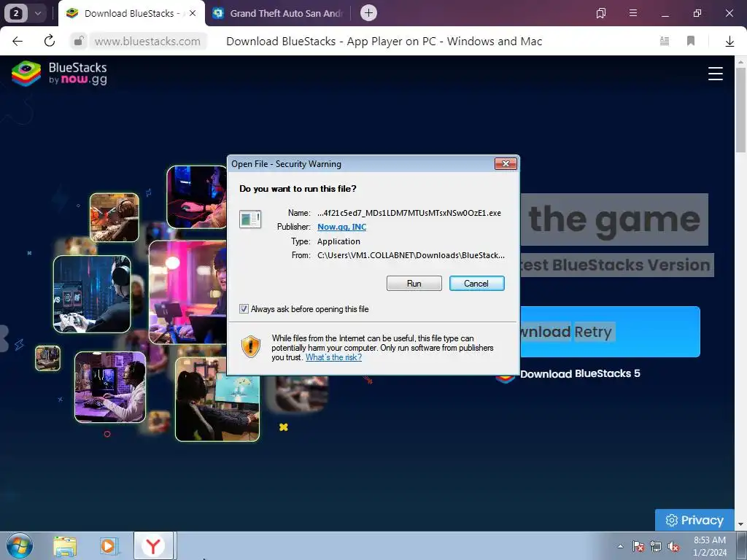The width and height of the screenshot is (747, 560).
Task: Click the Download BlueStacks 5 link
Action: (x=580, y=374)
